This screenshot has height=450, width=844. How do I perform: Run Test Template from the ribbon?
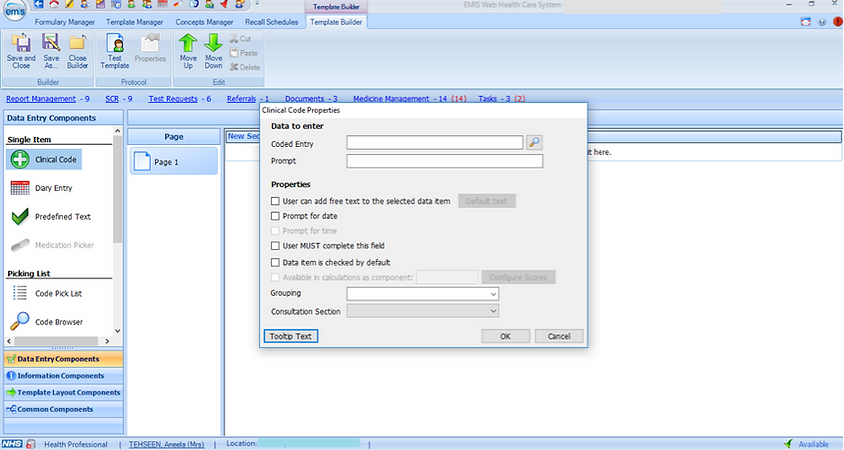[x=115, y=51]
